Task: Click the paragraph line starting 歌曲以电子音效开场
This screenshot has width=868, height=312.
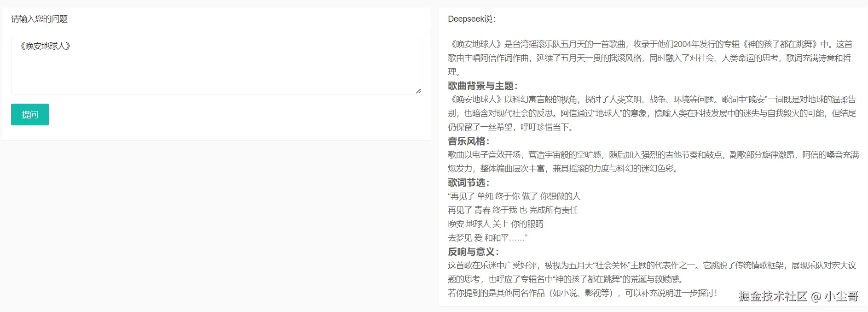Action: pos(654,155)
